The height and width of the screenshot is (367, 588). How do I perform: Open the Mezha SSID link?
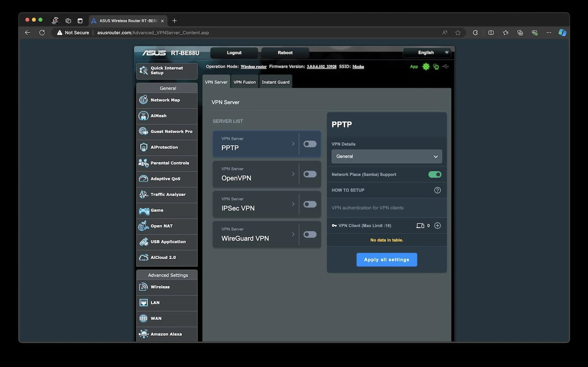358,67
